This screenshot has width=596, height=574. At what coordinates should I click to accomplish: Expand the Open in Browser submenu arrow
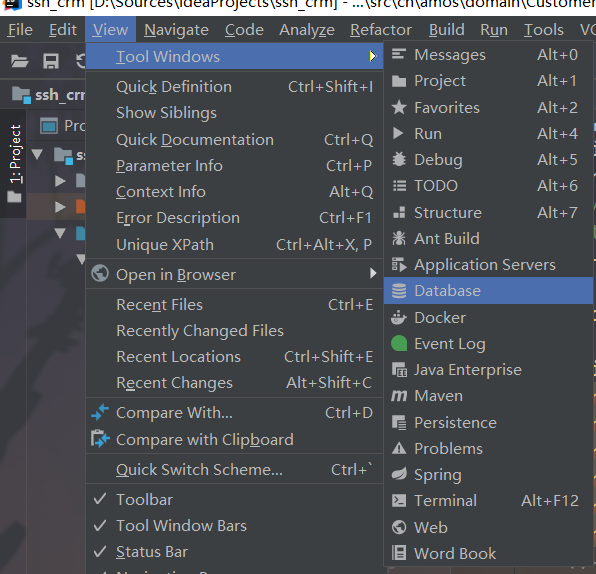tap(373, 273)
